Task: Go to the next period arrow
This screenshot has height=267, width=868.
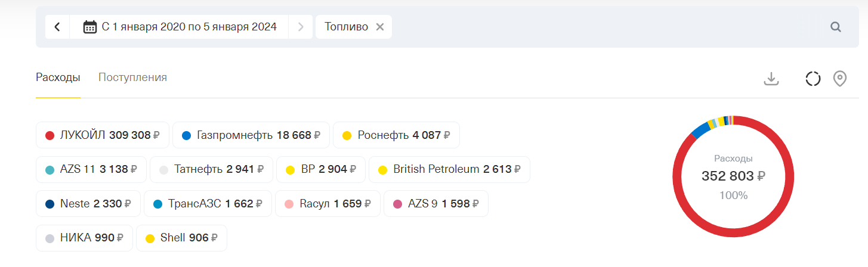Action: point(301,27)
